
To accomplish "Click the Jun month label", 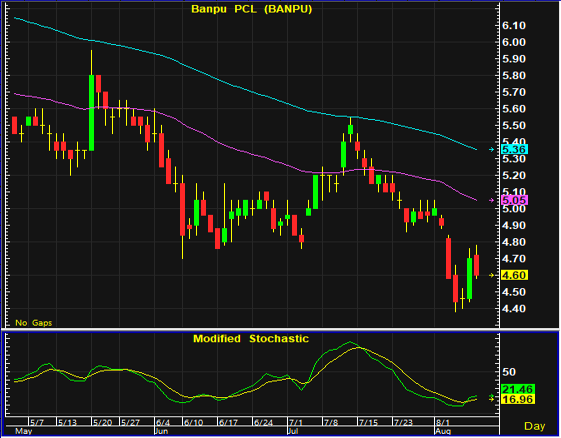I will point(161,431).
